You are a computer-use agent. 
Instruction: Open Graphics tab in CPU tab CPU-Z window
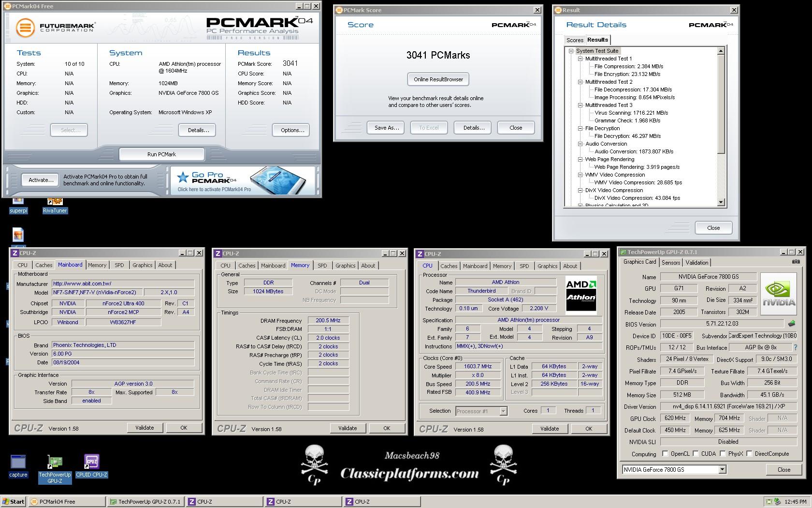(x=547, y=266)
